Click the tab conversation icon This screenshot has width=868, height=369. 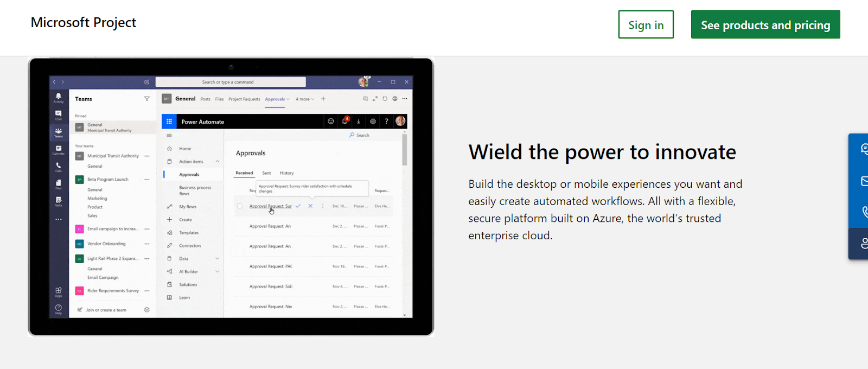(365, 99)
